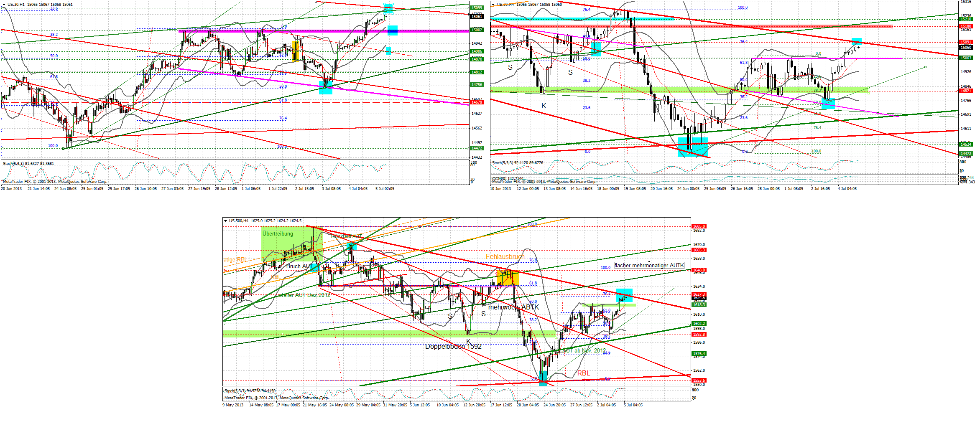Click the pink resistance band in US.30,H4 chart

pos(691,26)
